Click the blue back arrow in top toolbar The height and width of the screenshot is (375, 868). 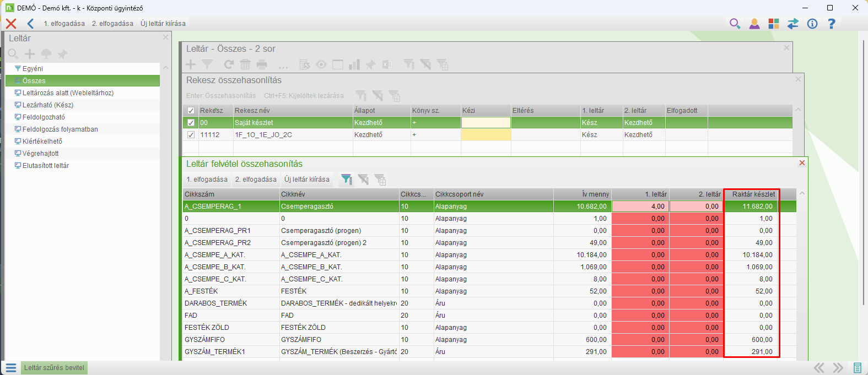(x=30, y=24)
